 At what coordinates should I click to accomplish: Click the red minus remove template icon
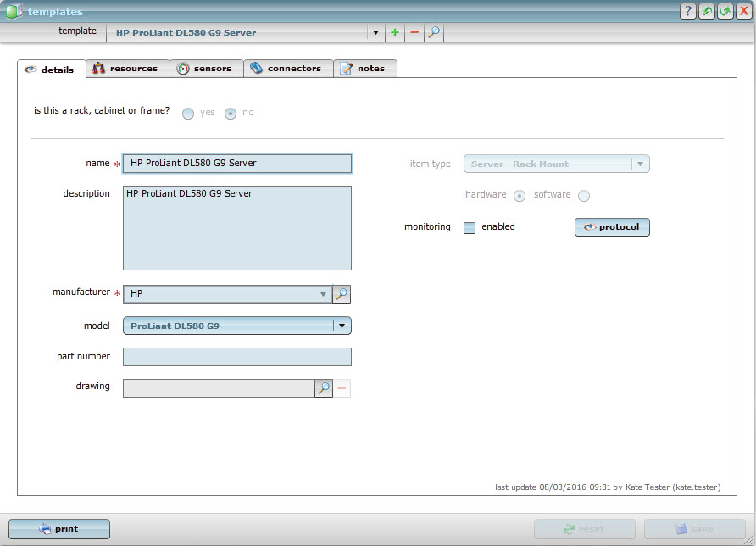(x=414, y=33)
